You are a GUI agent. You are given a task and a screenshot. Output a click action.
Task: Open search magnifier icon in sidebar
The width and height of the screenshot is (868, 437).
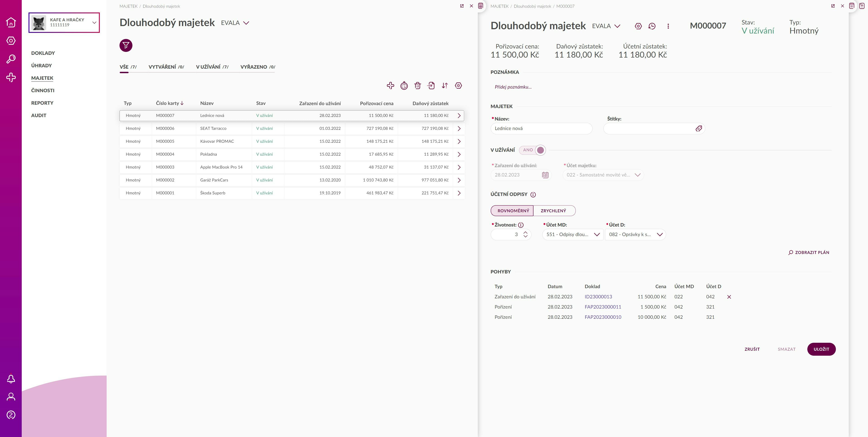coord(11,59)
